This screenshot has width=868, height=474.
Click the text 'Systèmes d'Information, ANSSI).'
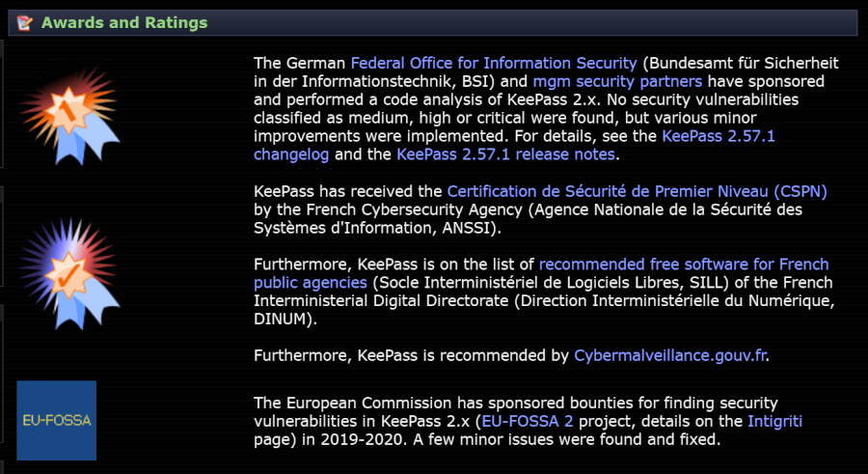tap(377, 228)
